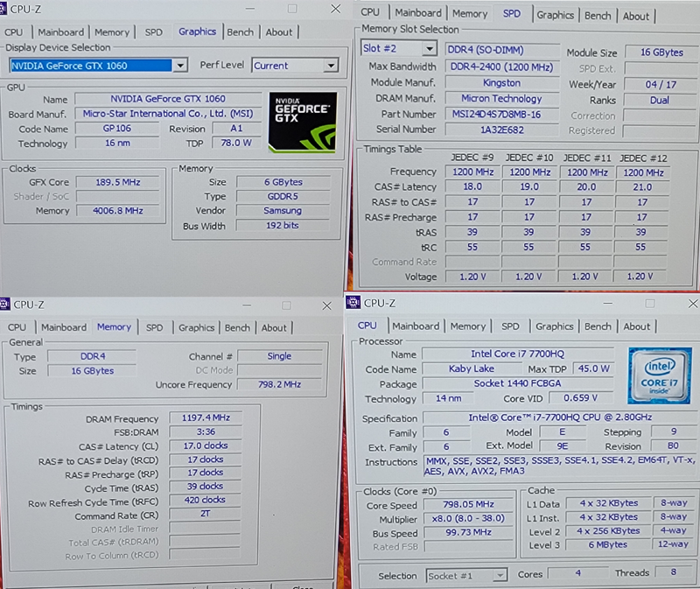Open SPD tab in the Memory timings window
Image resolution: width=700 pixels, height=589 pixels.
click(155, 327)
